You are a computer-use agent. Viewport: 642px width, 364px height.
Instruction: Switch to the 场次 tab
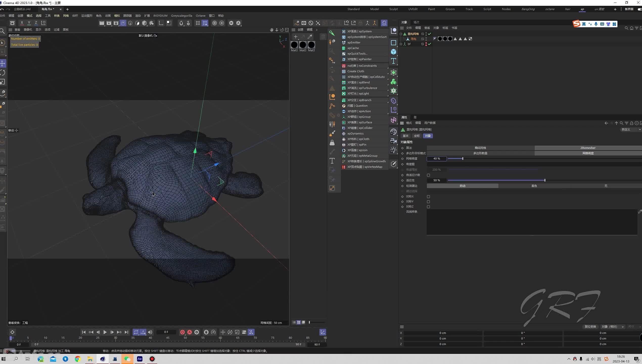[416, 22]
